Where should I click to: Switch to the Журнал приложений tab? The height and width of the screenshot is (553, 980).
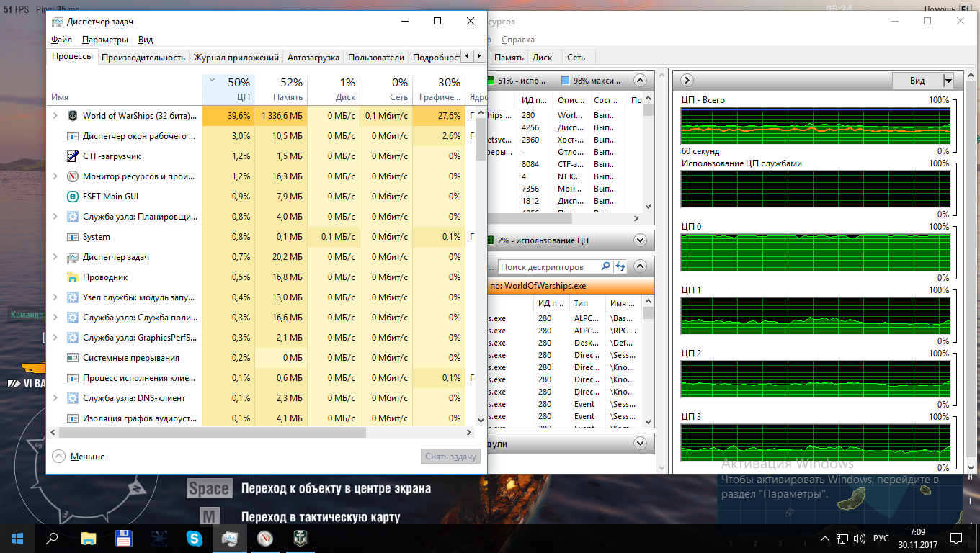236,58
